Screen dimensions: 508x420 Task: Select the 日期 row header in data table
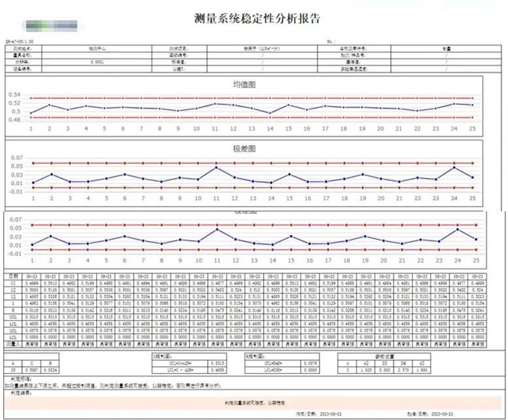pos(13,276)
